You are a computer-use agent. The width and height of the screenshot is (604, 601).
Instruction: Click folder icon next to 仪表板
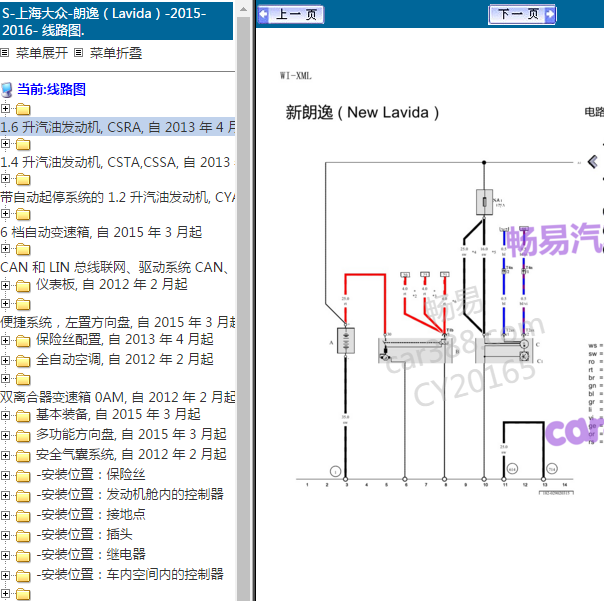[23, 286]
